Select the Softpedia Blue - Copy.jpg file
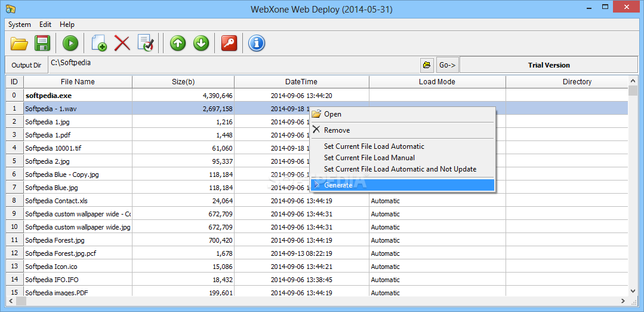Screen dimensions: 644x312 (62, 175)
